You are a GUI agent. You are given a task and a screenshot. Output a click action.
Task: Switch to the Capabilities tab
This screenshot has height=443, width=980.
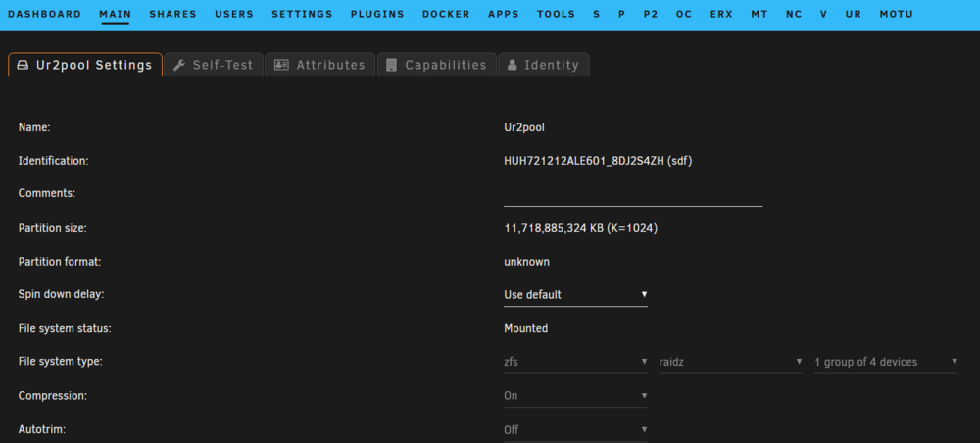pyautogui.click(x=436, y=65)
